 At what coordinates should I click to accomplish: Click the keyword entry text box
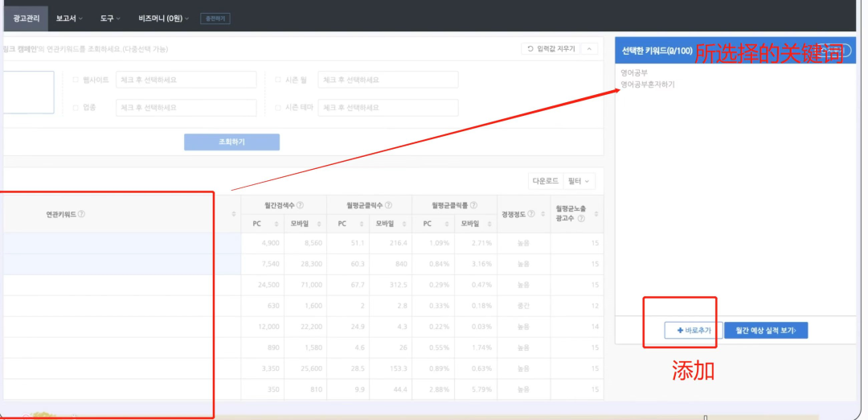click(x=27, y=92)
